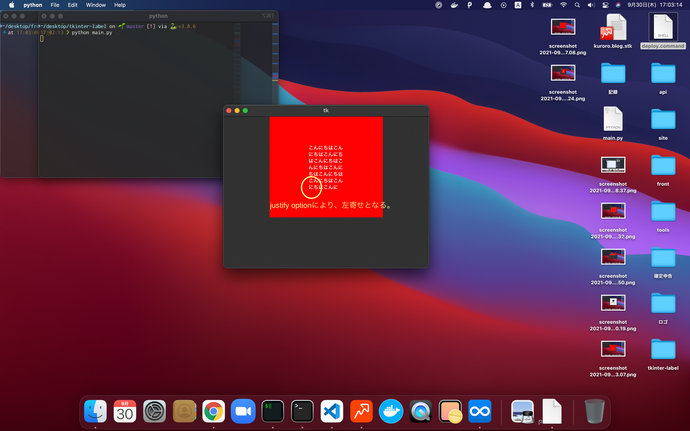690x431 pixels.
Task: Open Calendar app in the dock
Action: click(x=125, y=410)
